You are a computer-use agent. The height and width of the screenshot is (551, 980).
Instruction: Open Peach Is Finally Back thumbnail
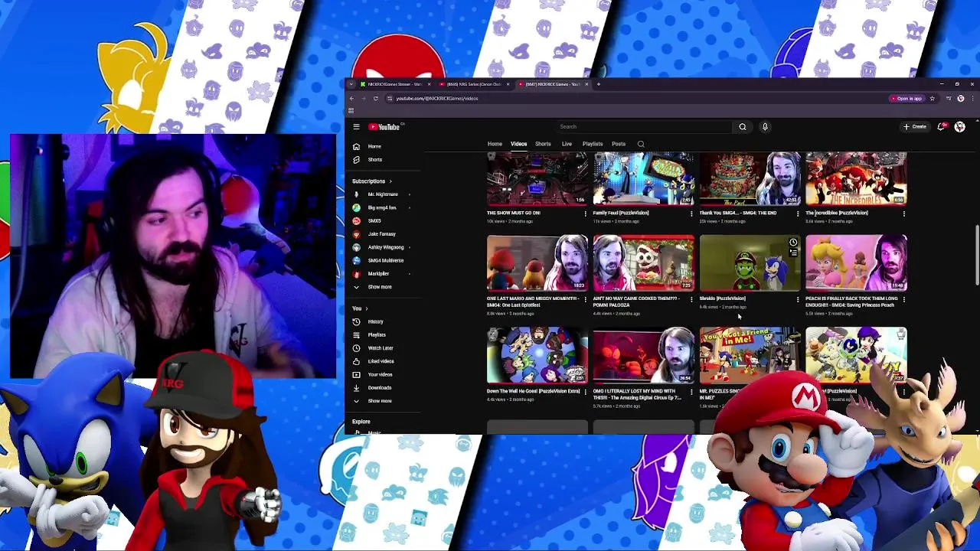pyautogui.click(x=856, y=263)
